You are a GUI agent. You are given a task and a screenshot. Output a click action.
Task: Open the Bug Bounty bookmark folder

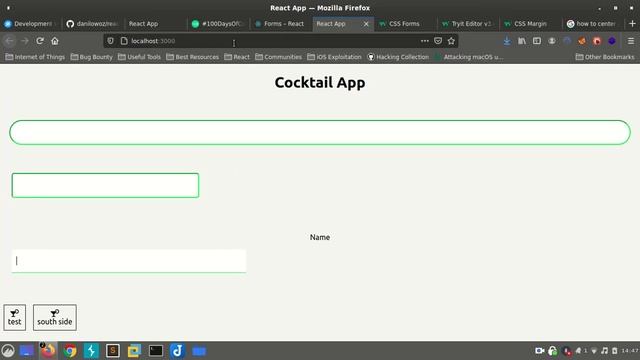[x=91, y=57]
